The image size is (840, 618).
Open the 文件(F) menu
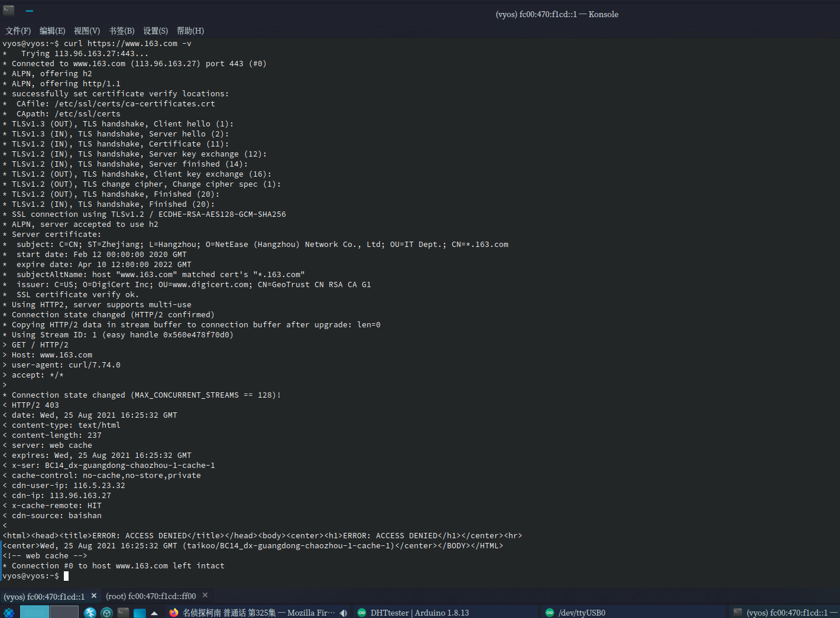pos(18,31)
